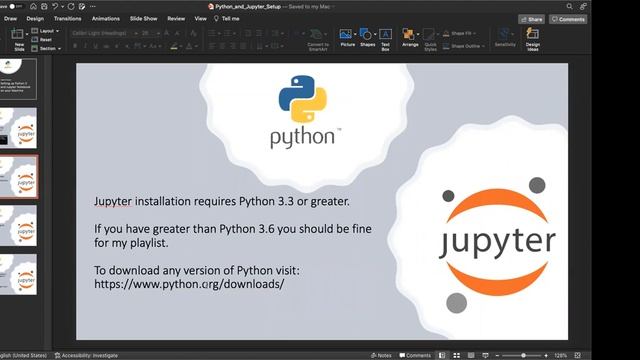The height and width of the screenshot is (360, 640).
Task: Switch to Normal view icon
Action: pos(442,356)
